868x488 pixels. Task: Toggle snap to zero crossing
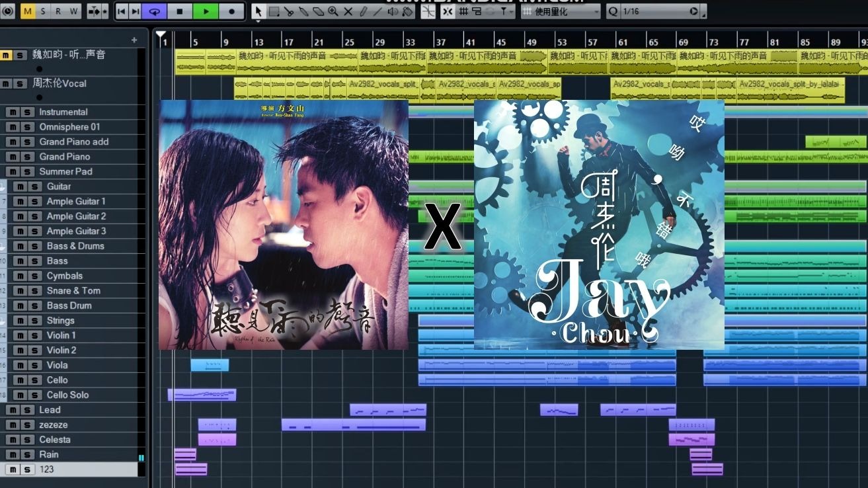[428, 11]
